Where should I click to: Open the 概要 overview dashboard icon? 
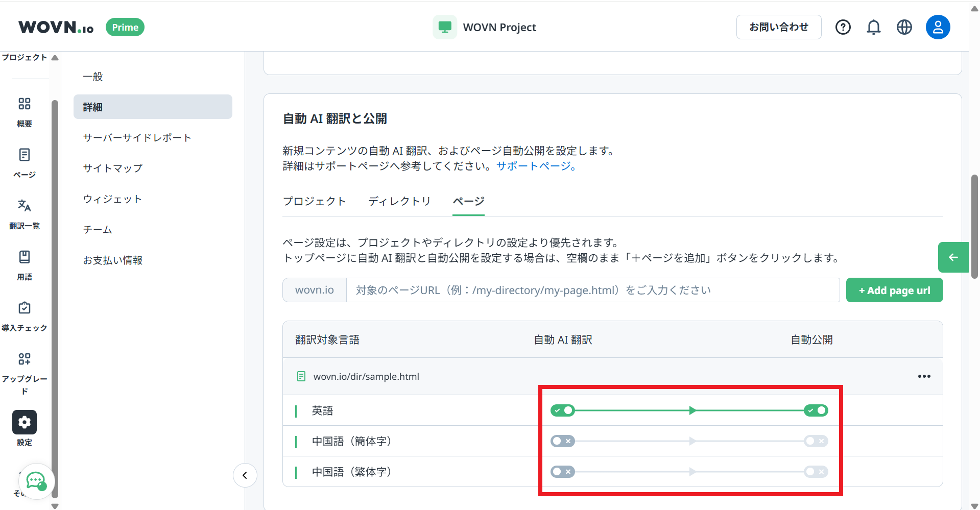tap(24, 104)
